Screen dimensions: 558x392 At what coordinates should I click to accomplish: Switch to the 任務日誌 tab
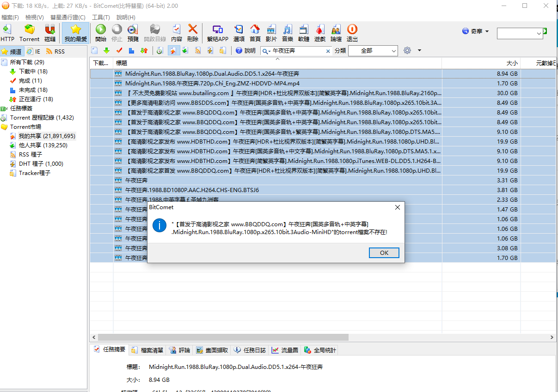250,350
